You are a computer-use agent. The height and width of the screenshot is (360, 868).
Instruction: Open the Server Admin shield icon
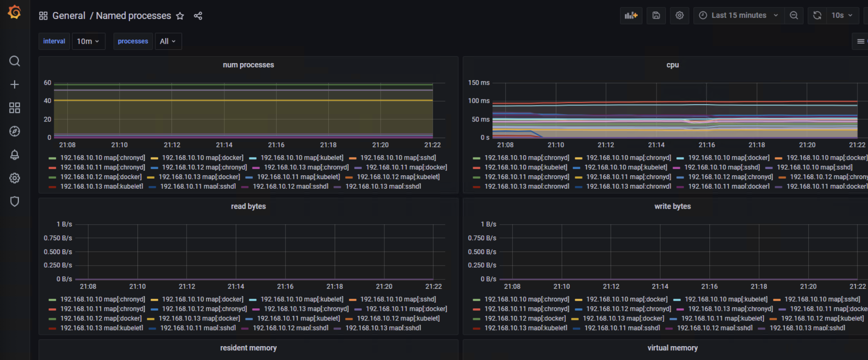pos(15,202)
